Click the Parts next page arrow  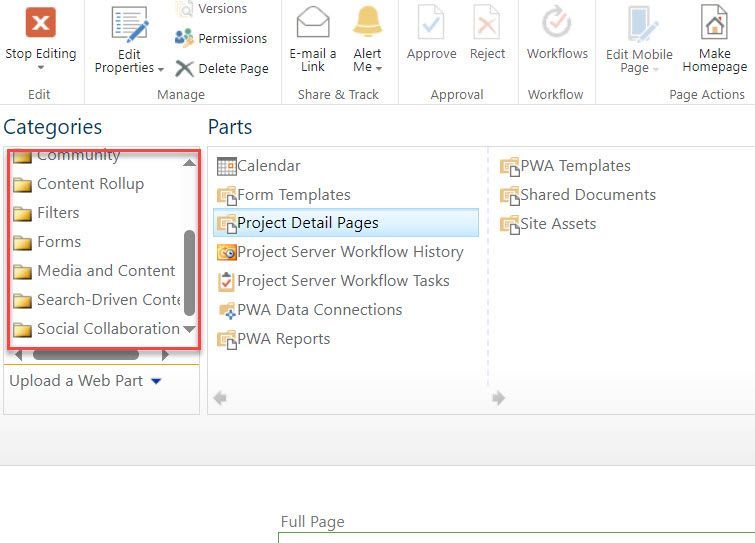tap(498, 398)
